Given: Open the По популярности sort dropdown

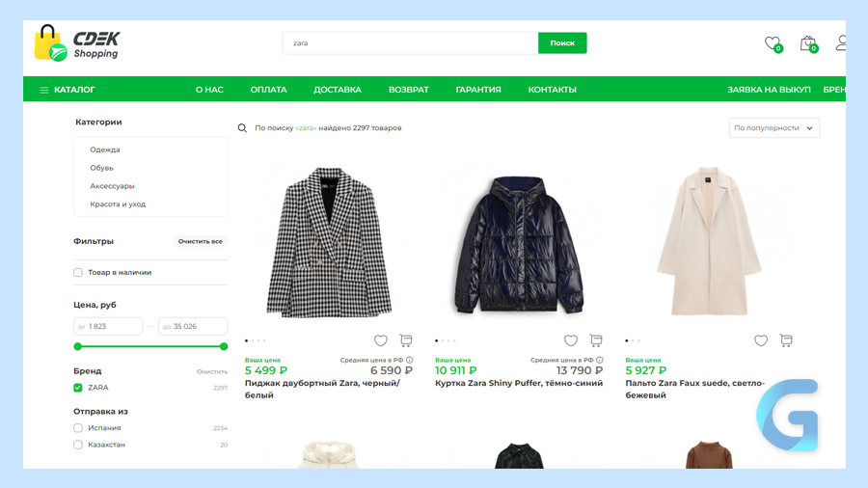Looking at the screenshot, I should 773,128.
